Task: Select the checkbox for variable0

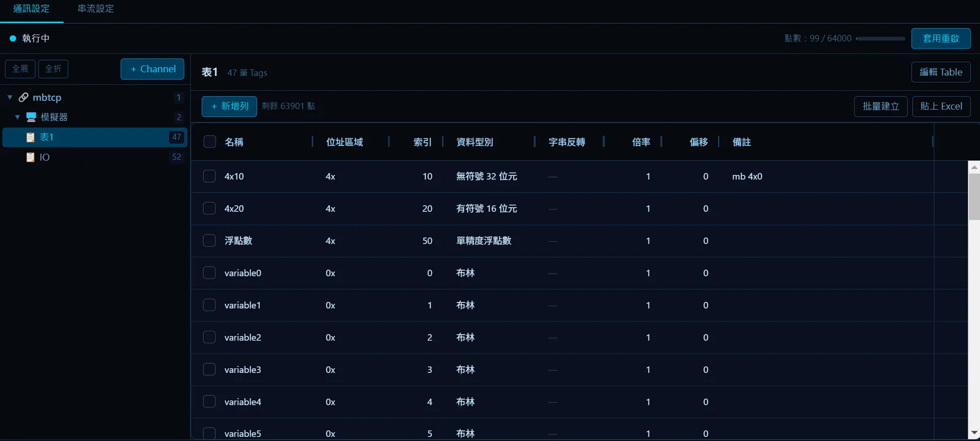Action: tap(209, 273)
